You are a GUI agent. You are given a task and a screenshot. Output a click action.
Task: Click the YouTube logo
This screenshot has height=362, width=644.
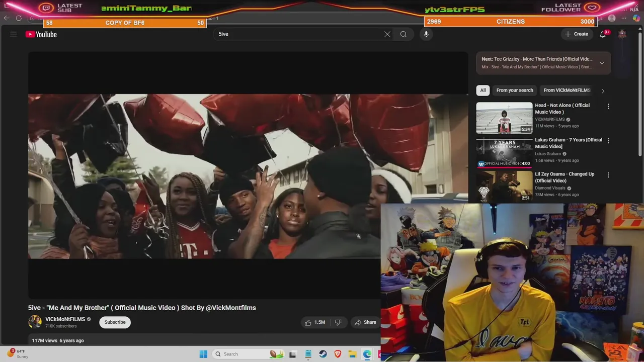point(41,34)
